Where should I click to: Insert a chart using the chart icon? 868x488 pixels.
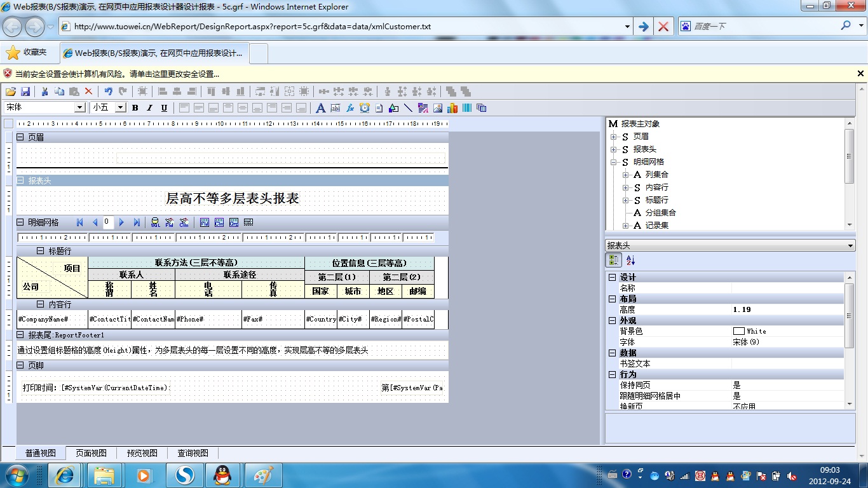coord(452,108)
